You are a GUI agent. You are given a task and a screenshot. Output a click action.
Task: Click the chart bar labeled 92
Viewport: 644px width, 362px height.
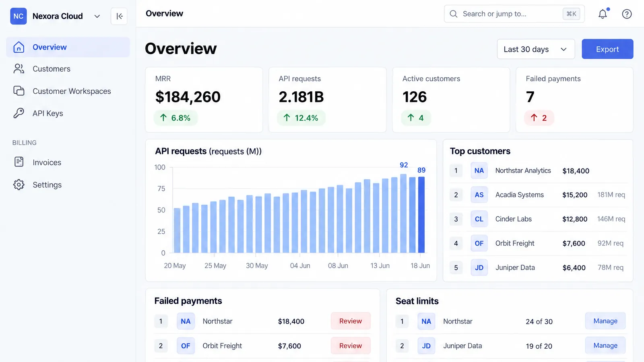tap(403, 214)
